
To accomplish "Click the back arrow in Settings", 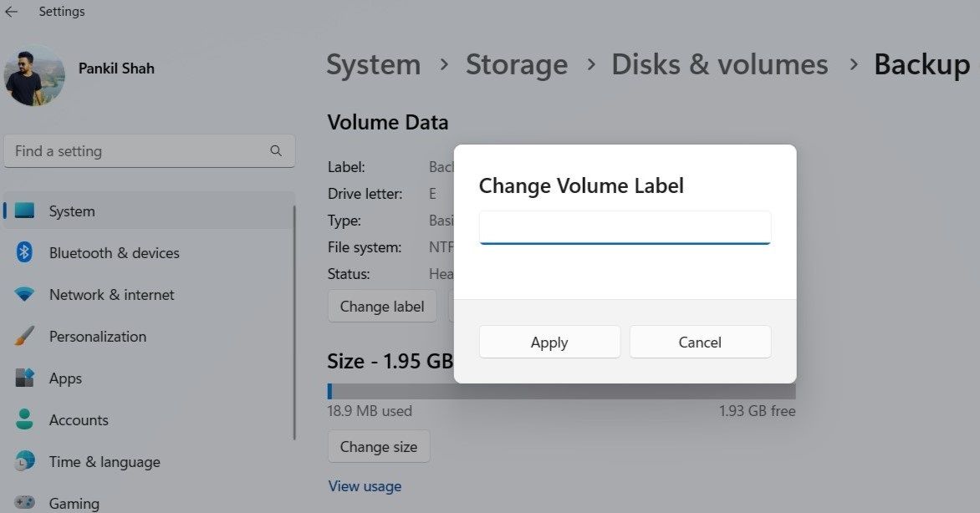I will [x=11, y=11].
